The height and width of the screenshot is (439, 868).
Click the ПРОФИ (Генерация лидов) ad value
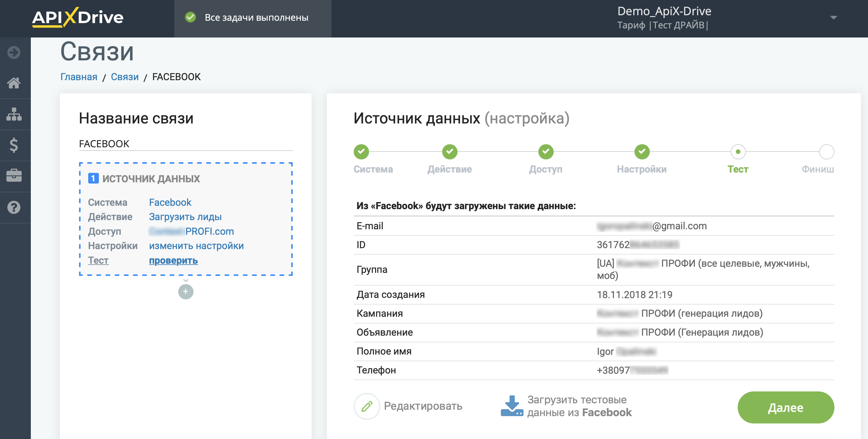click(x=680, y=332)
